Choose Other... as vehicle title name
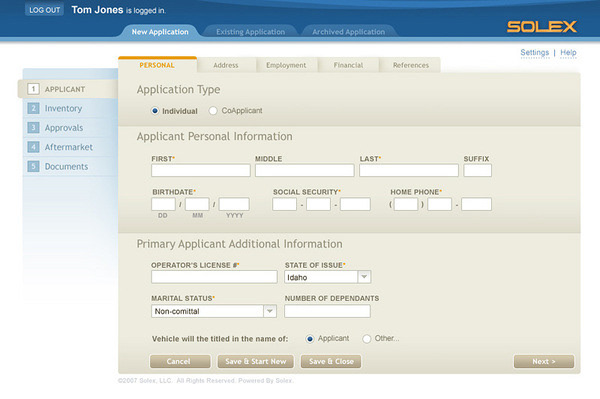The height and width of the screenshot is (399, 600). coord(367,339)
